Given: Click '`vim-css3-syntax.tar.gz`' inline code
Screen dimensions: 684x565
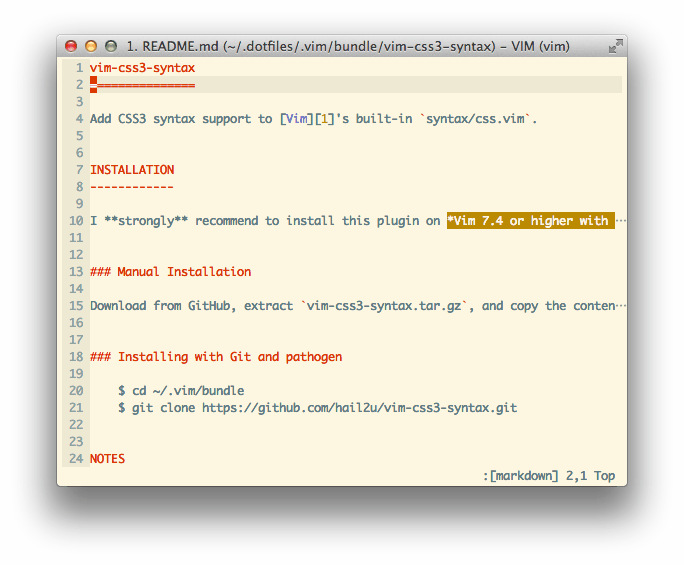Looking at the screenshot, I should [x=384, y=306].
